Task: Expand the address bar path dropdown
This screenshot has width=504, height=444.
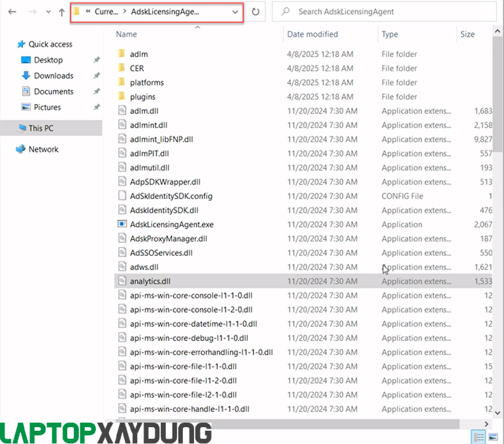Action: click(235, 12)
